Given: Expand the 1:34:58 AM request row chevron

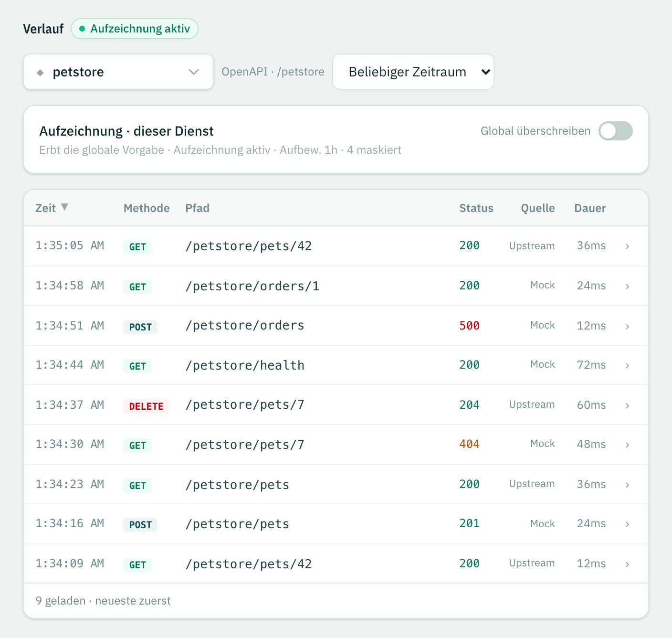Looking at the screenshot, I should [627, 287].
